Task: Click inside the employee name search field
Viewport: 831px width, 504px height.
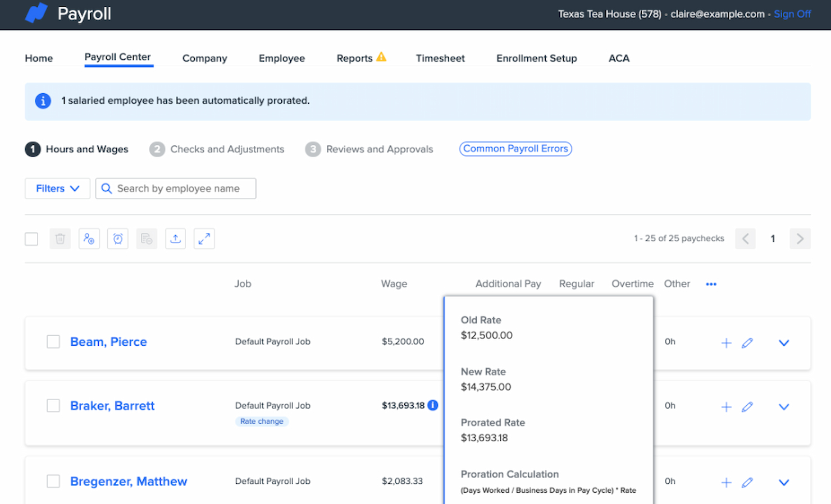Action: (x=175, y=188)
